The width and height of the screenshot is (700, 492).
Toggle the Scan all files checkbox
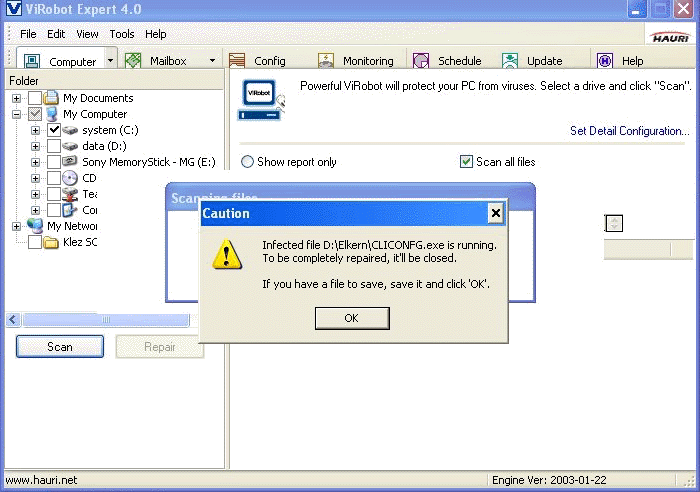[466, 162]
